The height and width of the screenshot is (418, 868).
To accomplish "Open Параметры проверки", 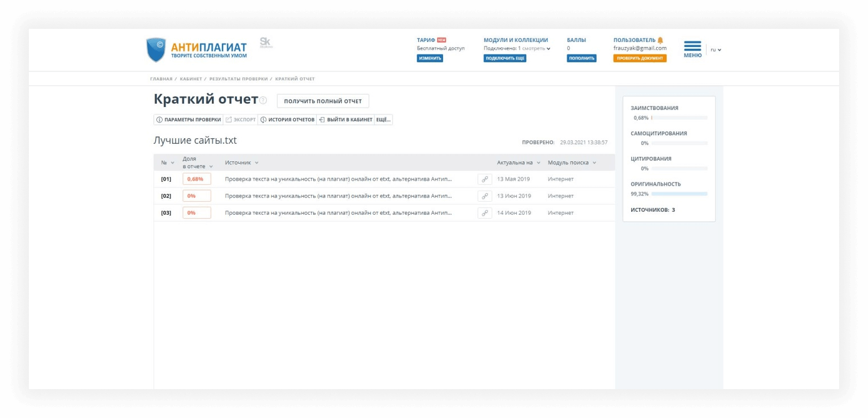I will 189,120.
